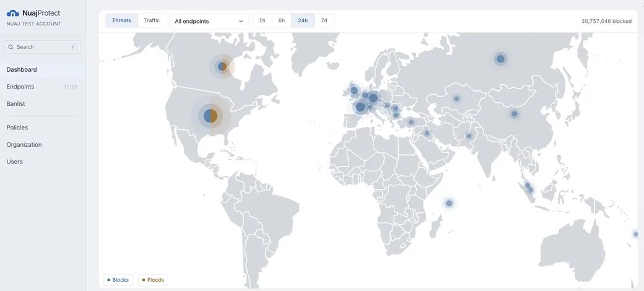Select the Kazakhstan threat marker

(456, 98)
